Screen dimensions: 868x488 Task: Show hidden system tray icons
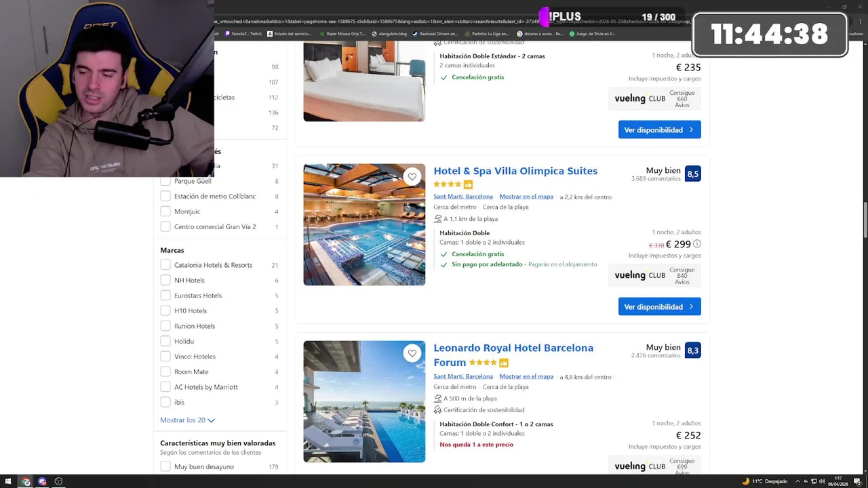(x=797, y=481)
